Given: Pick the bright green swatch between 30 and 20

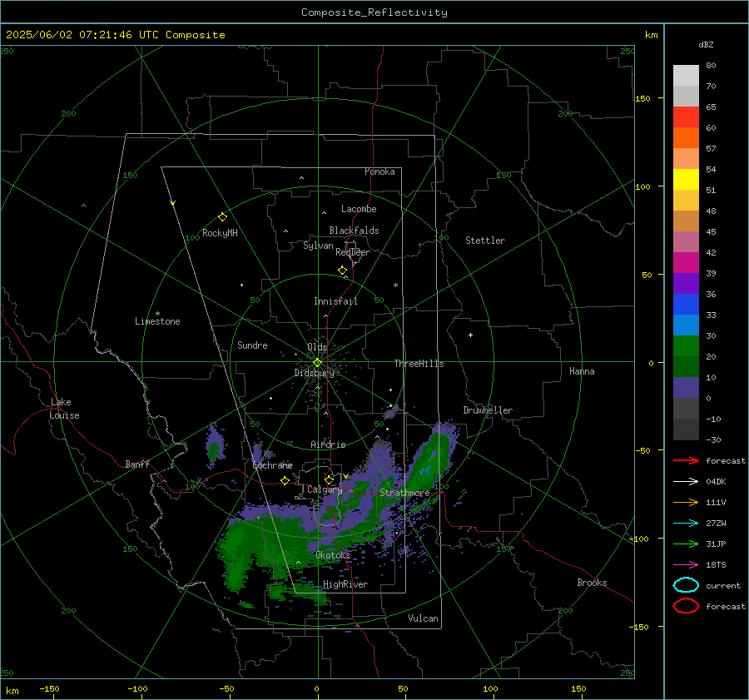Looking at the screenshot, I should point(686,346).
